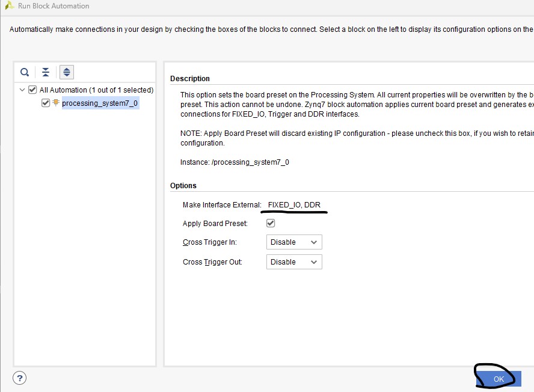The width and height of the screenshot is (534, 392).
Task: Click the FIXED_IO, DDR interface value
Action: [294, 205]
